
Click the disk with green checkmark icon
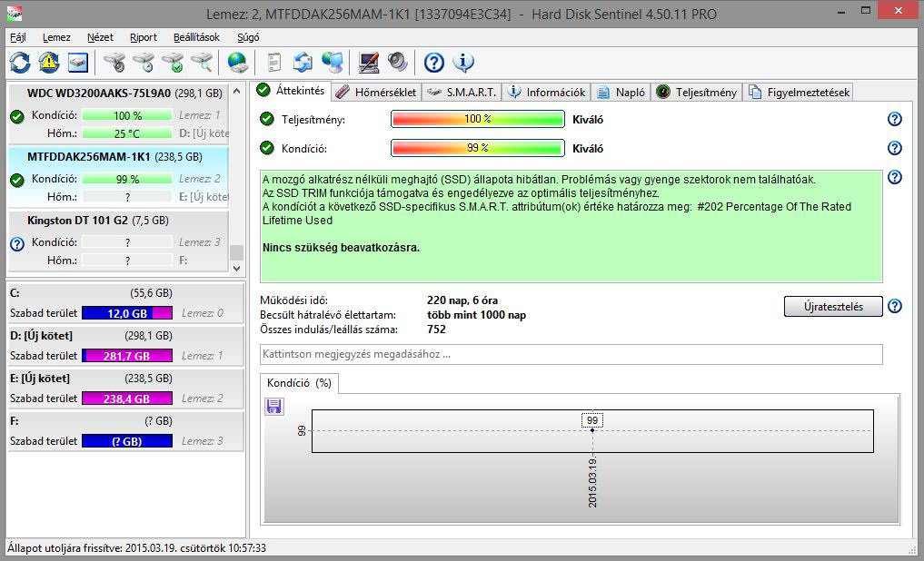(173, 63)
